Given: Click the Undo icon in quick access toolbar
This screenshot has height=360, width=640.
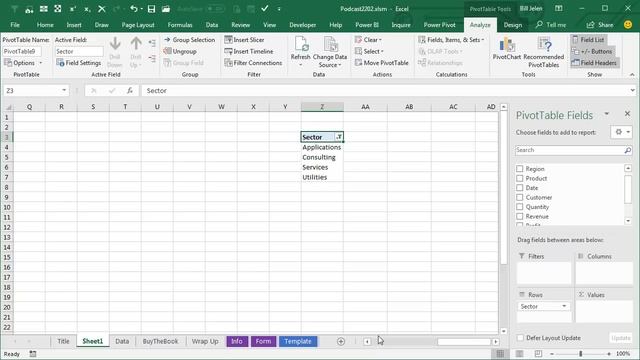Looking at the screenshot, I should click(133, 9).
